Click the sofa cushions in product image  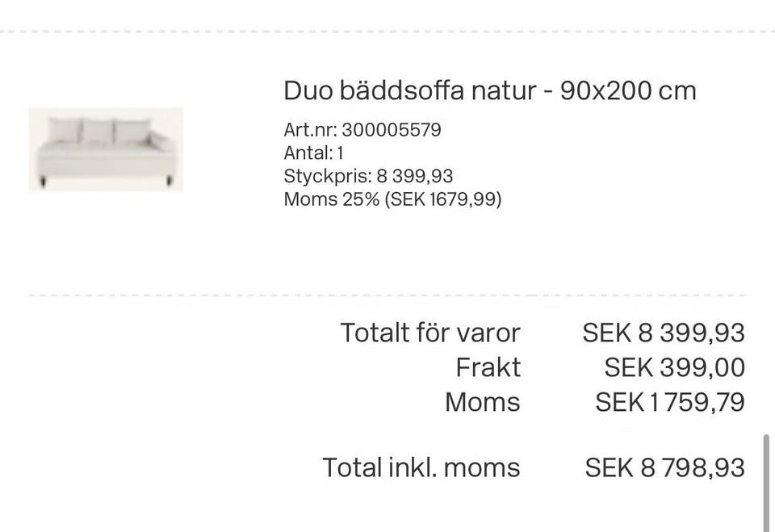coord(98,131)
